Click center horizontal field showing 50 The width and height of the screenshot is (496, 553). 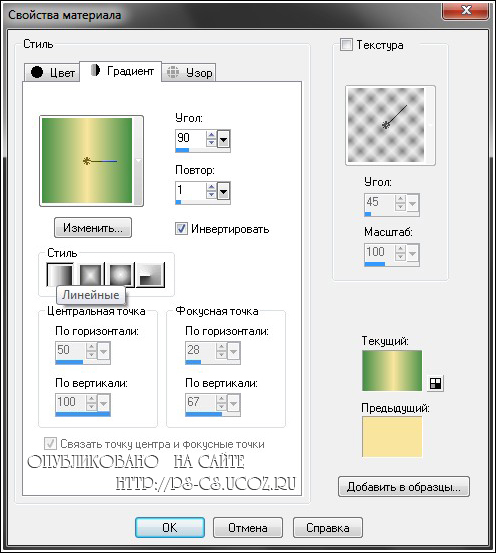(x=70, y=350)
